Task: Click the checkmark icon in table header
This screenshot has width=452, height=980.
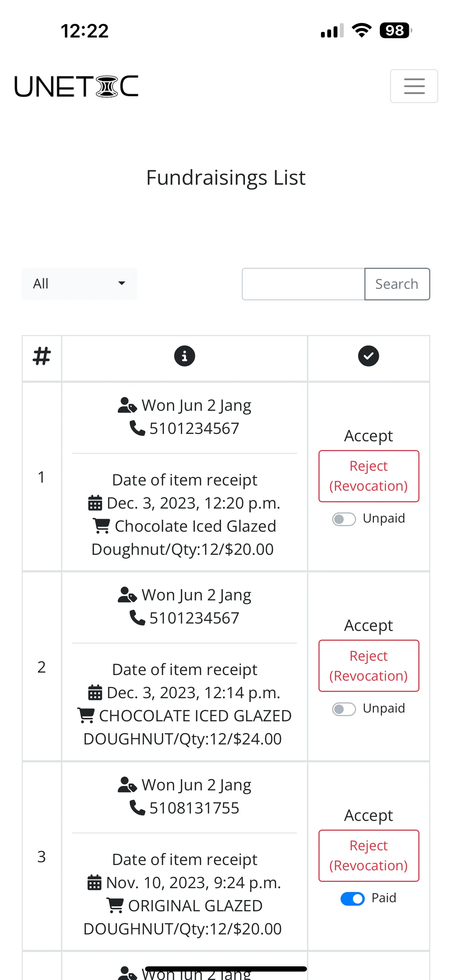Action: coord(368,356)
